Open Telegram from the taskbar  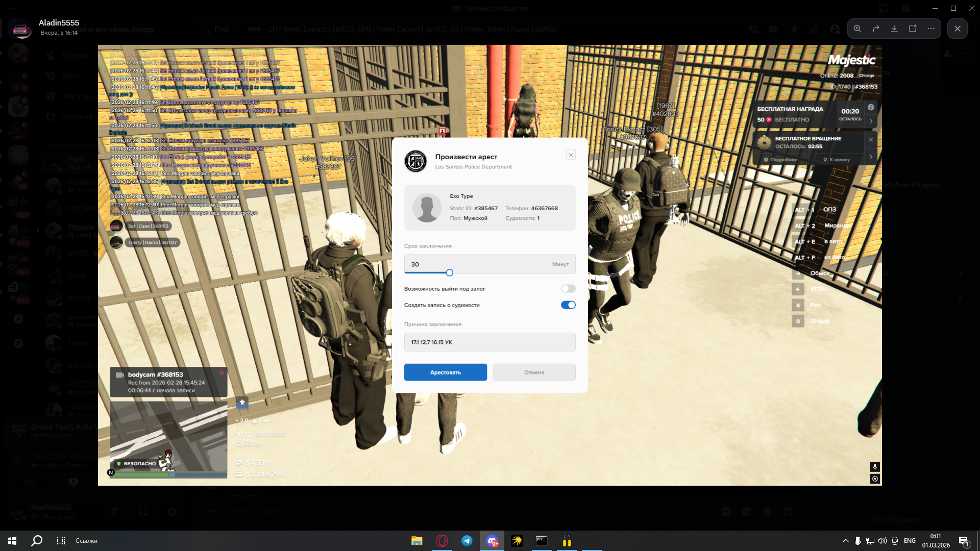point(467,541)
